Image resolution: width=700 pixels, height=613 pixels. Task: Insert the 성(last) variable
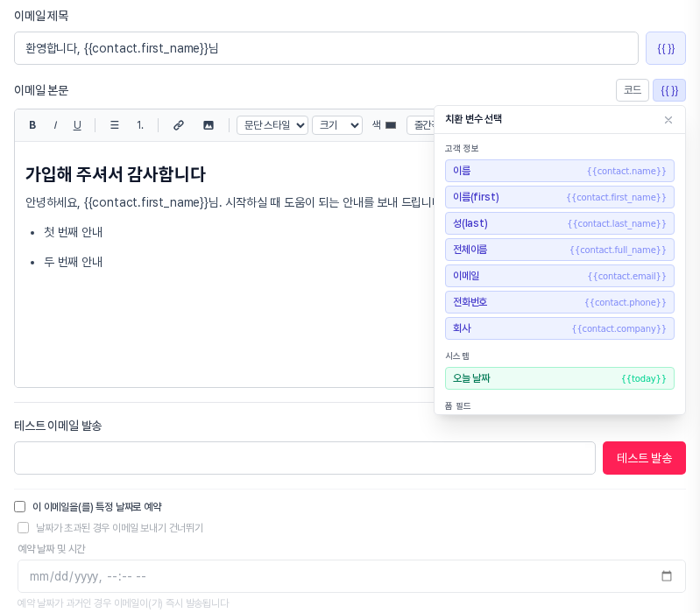pyautogui.click(x=559, y=223)
